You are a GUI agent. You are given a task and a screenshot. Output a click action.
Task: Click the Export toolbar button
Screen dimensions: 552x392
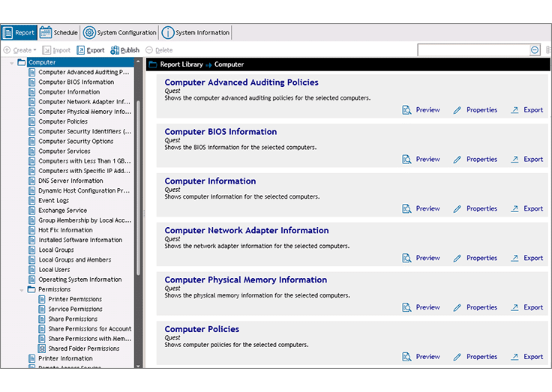click(91, 50)
